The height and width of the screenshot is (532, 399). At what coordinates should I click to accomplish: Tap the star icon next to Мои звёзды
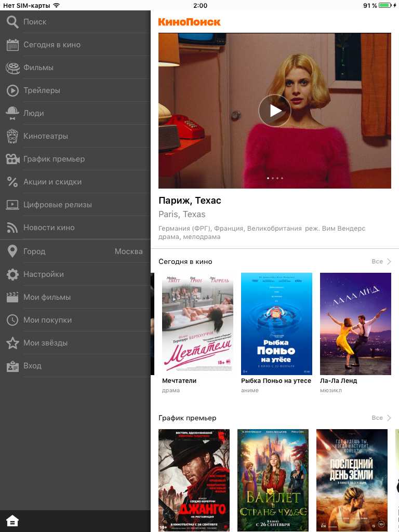click(x=12, y=343)
